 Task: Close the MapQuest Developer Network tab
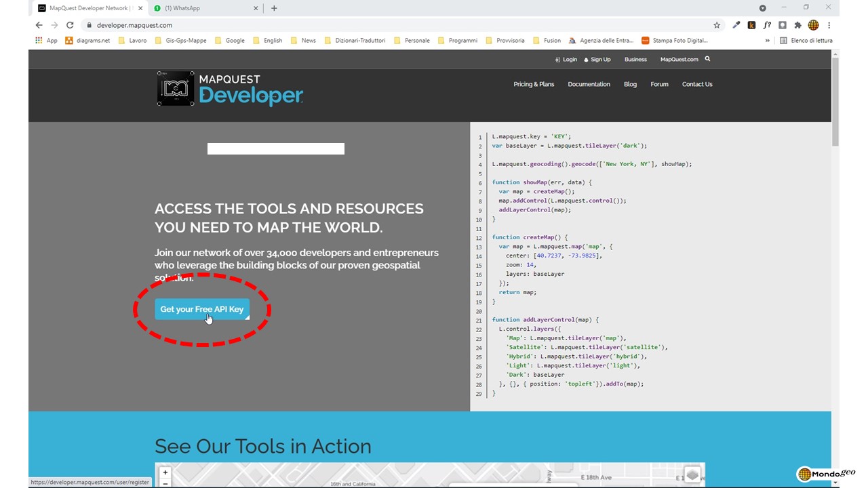[x=140, y=8]
